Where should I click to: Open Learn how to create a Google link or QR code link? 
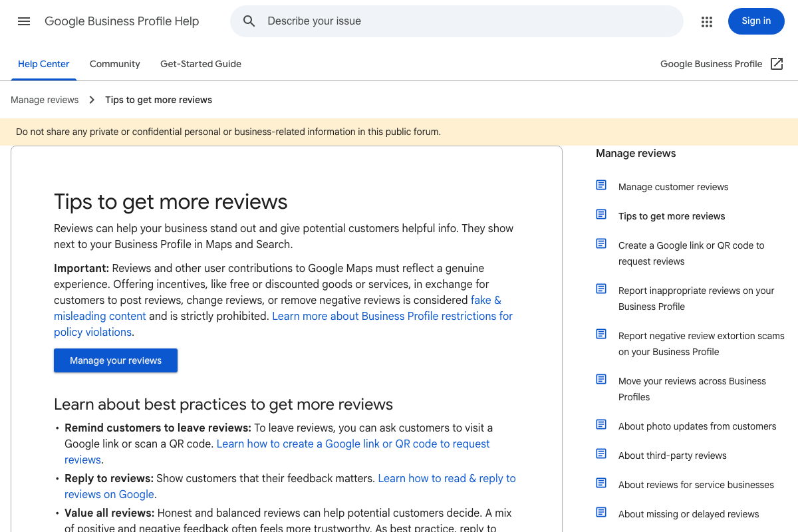click(x=277, y=452)
